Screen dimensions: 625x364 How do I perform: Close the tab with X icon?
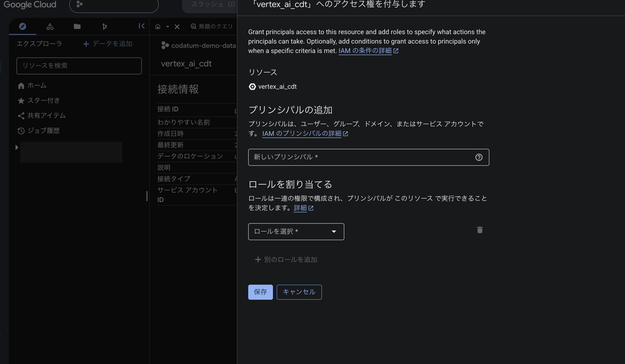click(177, 27)
